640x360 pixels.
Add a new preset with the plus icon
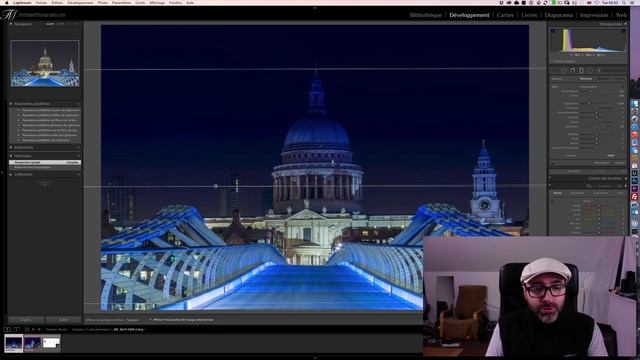tap(78, 104)
